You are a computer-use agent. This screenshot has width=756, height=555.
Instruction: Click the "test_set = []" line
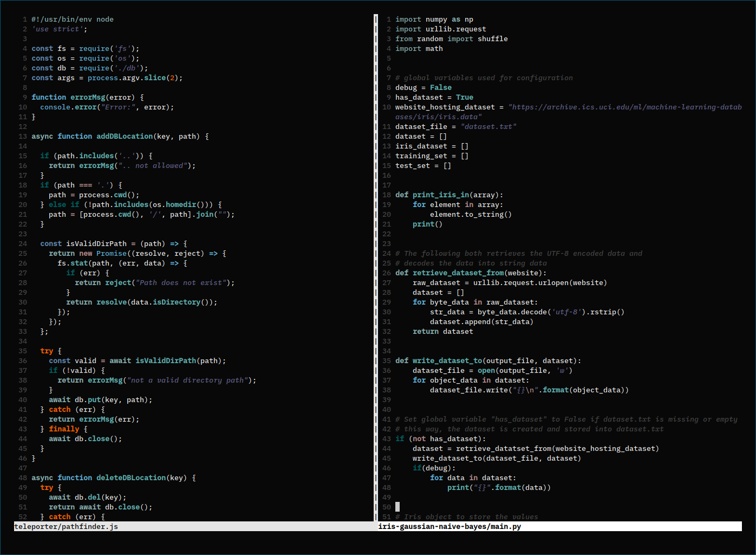point(423,166)
